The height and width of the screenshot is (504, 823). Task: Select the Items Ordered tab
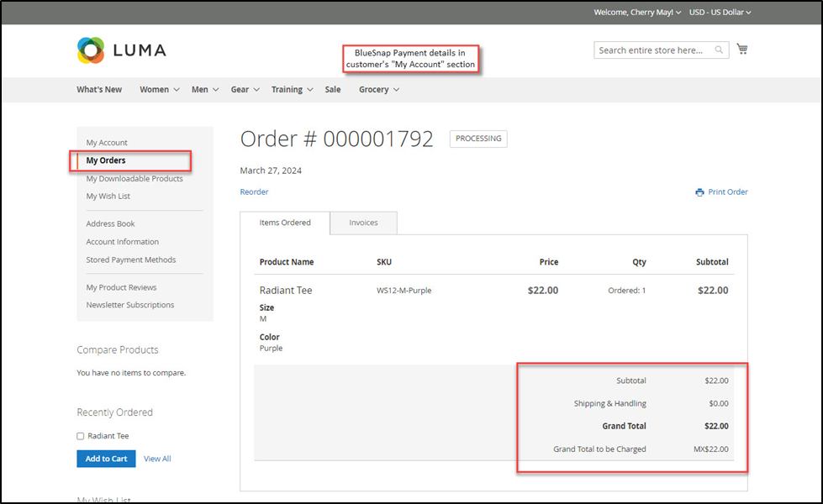(285, 223)
